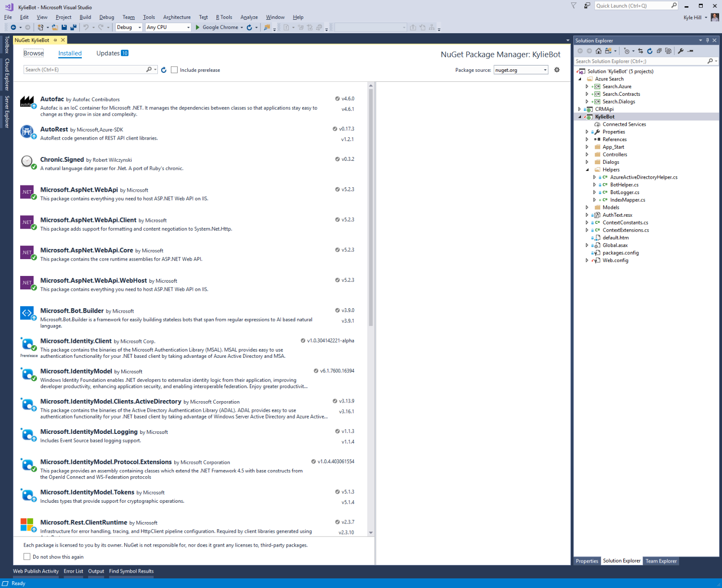Click the Home icon in Solution Explorer
The width and height of the screenshot is (722, 588).
(598, 51)
